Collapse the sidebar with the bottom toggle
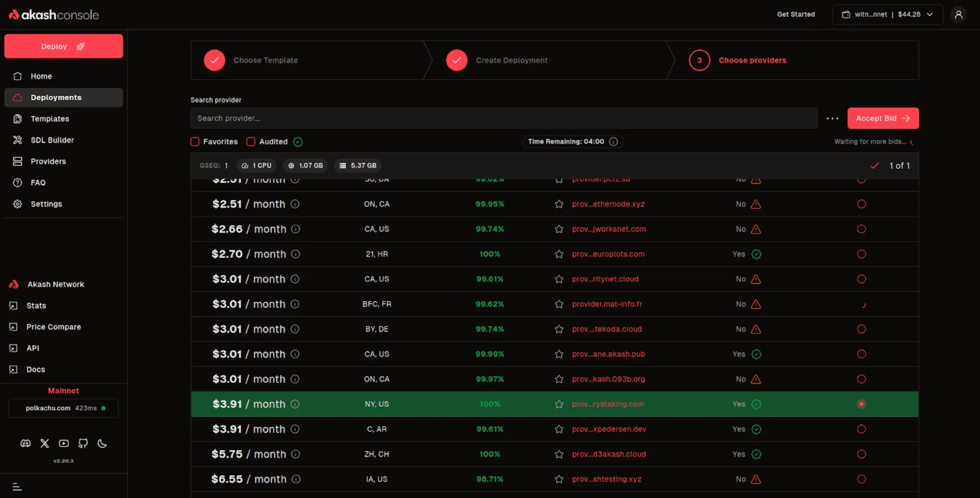This screenshot has width=980, height=498. click(x=17, y=486)
